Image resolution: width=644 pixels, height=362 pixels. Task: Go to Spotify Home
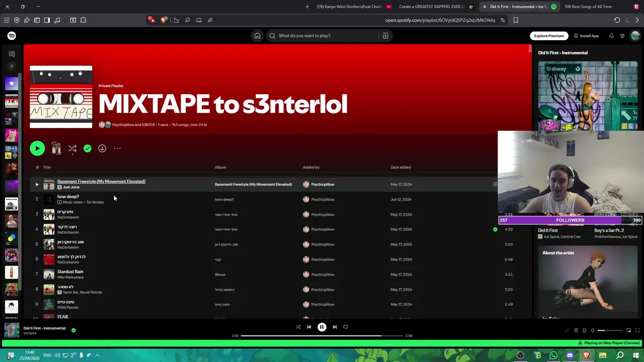[257, 36]
